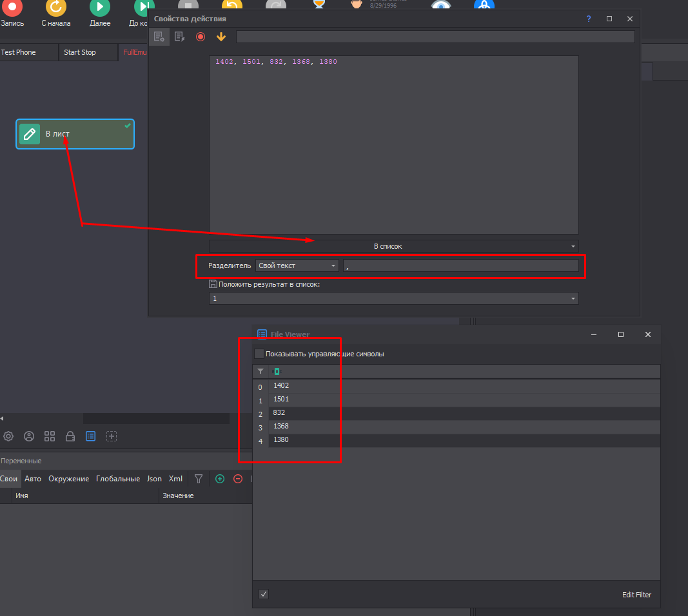688x616 pixels.
Task: Switch to the Start Stop tab
Action: pos(80,52)
